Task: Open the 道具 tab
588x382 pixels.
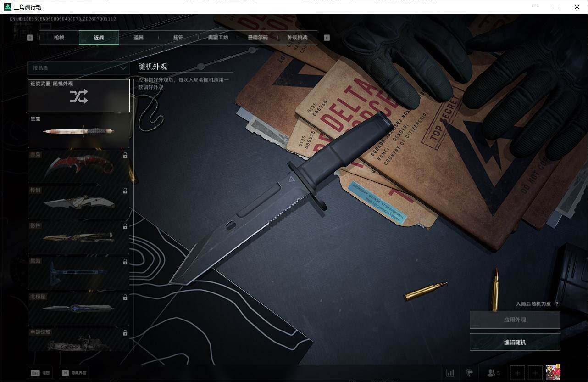Action: click(139, 38)
